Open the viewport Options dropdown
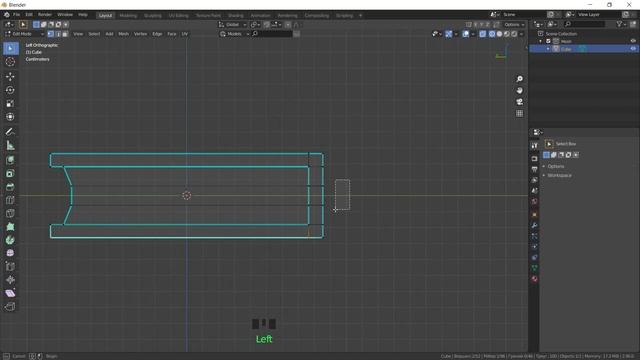Viewport: 640px width, 360px height. tap(514, 24)
